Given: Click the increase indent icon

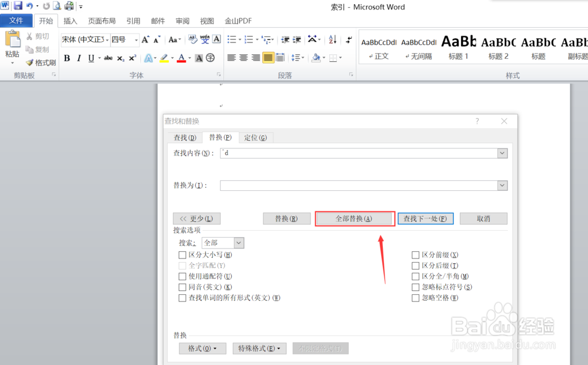Looking at the screenshot, I should (297, 39).
